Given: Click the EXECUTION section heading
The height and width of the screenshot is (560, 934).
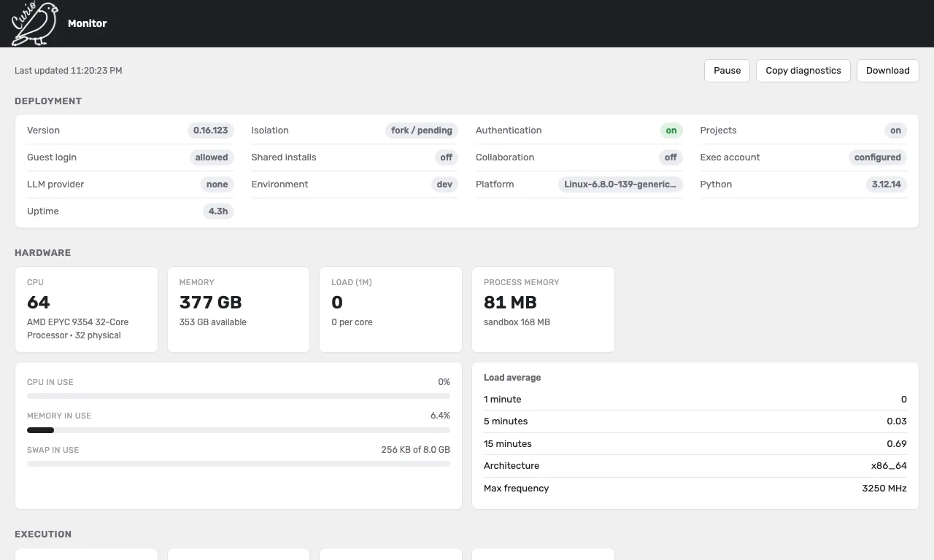Looking at the screenshot, I should tap(43, 534).
